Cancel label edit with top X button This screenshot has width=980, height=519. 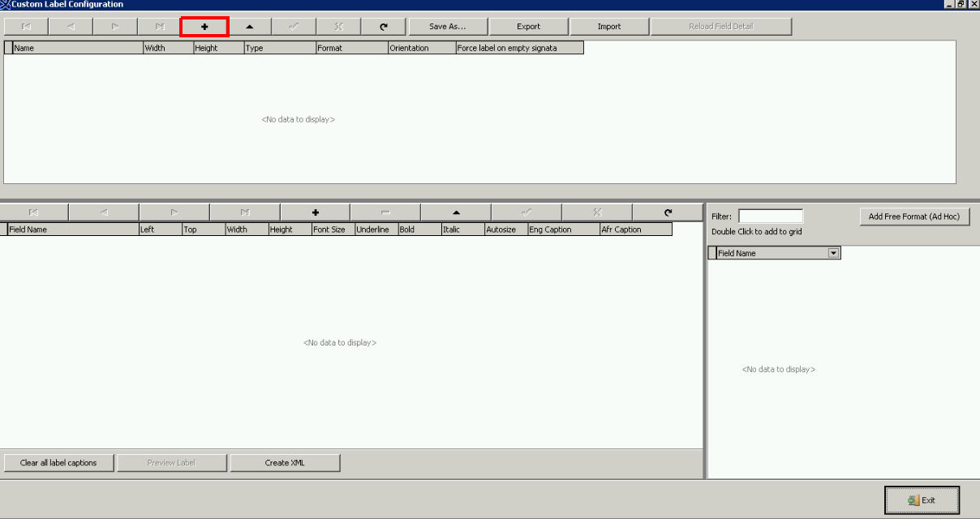tap(338, 27)
